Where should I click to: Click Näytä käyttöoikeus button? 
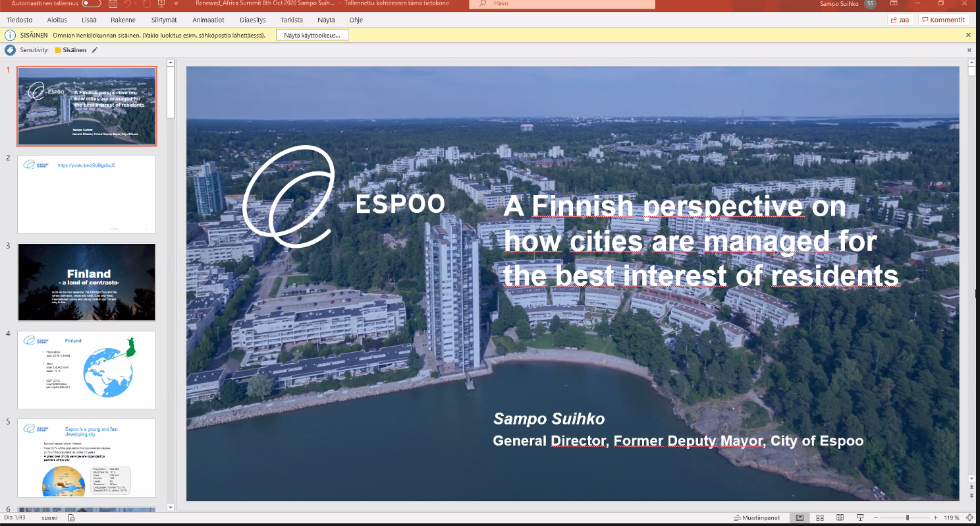312,35
